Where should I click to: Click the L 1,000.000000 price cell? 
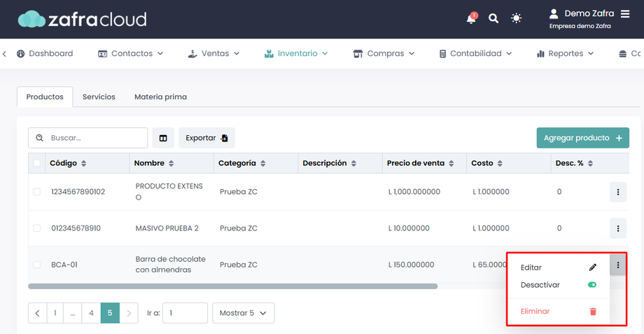click(414, 192)
